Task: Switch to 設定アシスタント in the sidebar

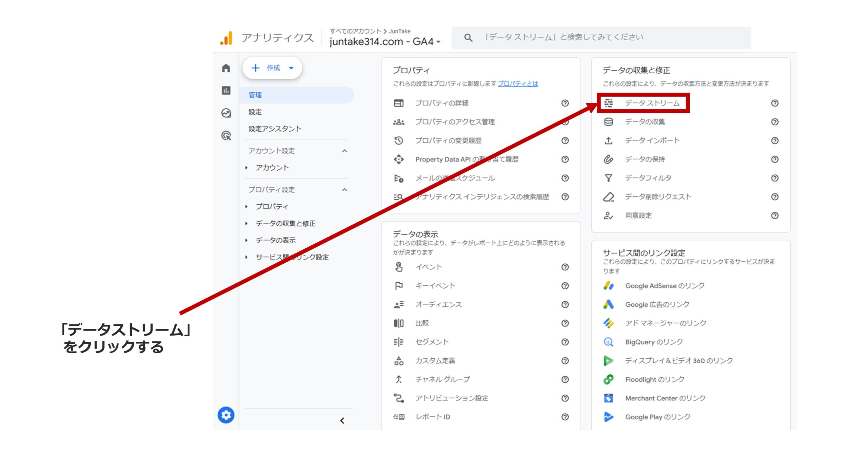Action: pos(275,129)
